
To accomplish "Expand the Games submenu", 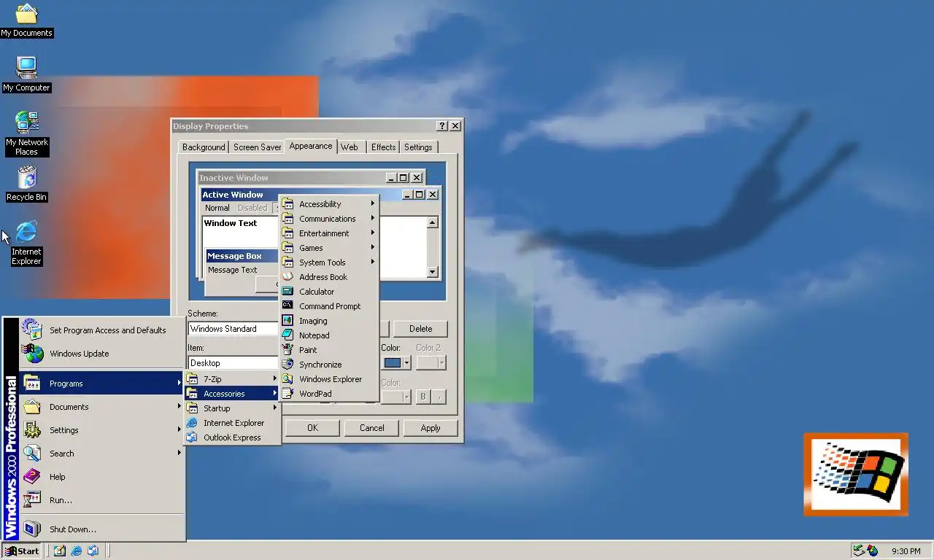I will click(328, 248).
